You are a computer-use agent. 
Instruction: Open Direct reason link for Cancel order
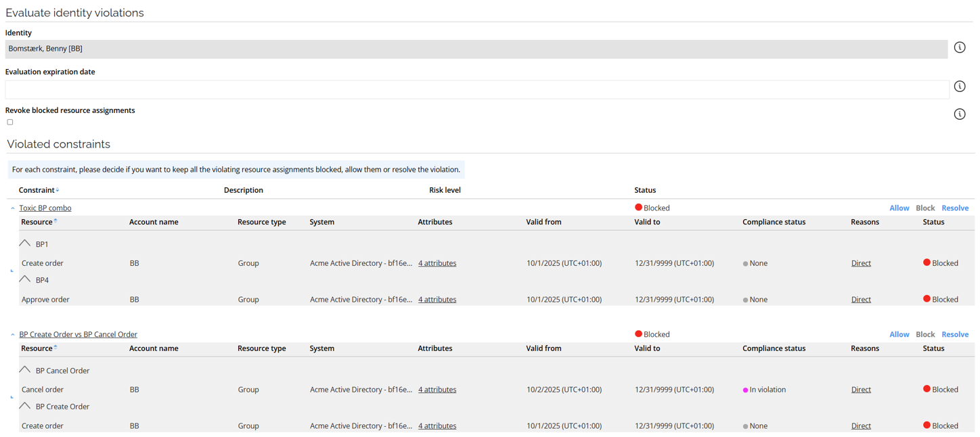(x=860, y=390)
